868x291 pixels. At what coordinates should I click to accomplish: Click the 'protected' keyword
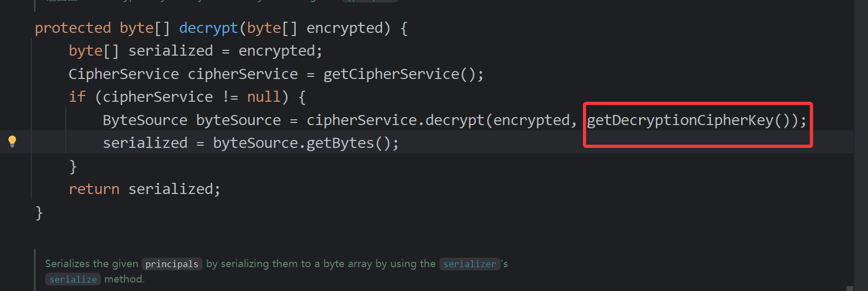pos(73,28)
